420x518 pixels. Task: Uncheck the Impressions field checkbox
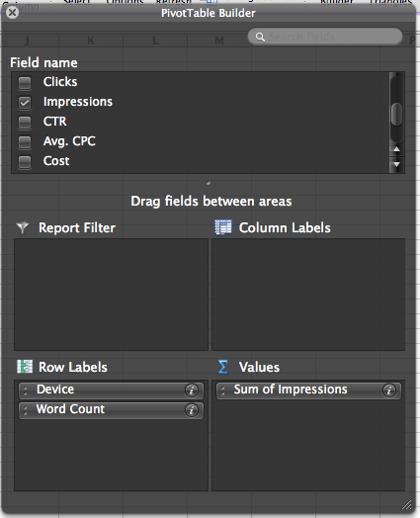[x=25, y=103]
